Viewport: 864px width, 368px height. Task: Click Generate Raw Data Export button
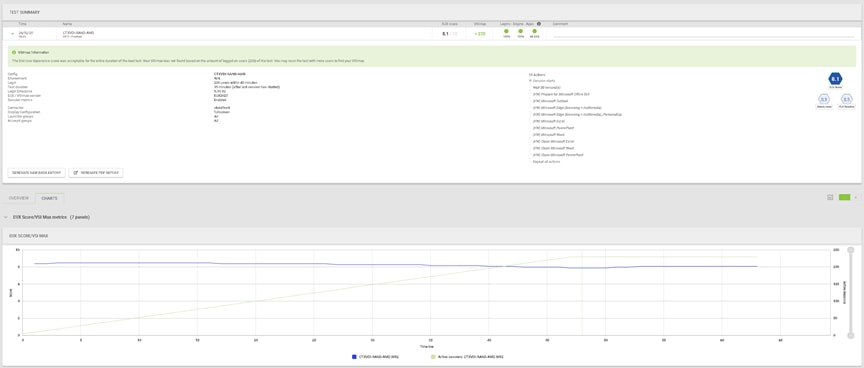36,172
